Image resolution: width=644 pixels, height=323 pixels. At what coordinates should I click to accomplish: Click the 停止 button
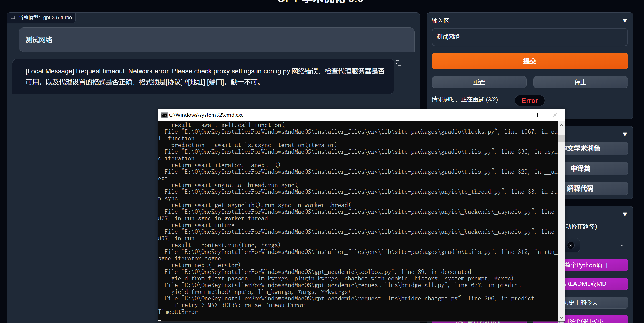tap(580, 82)
